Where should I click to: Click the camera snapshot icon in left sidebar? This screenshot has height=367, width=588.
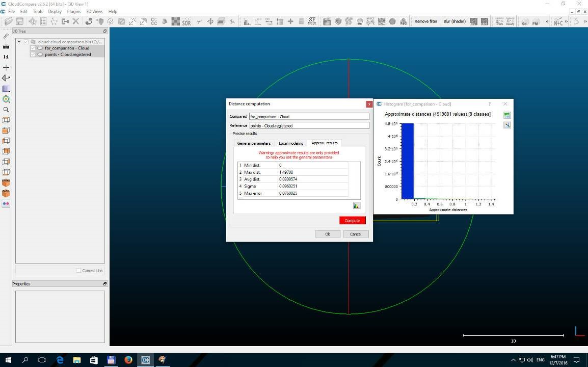tap(6, 46)
